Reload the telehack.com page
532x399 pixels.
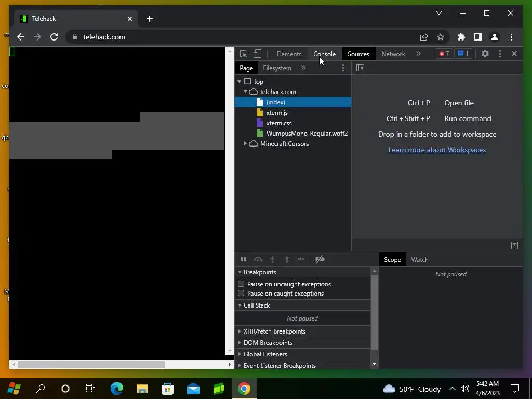54,37
